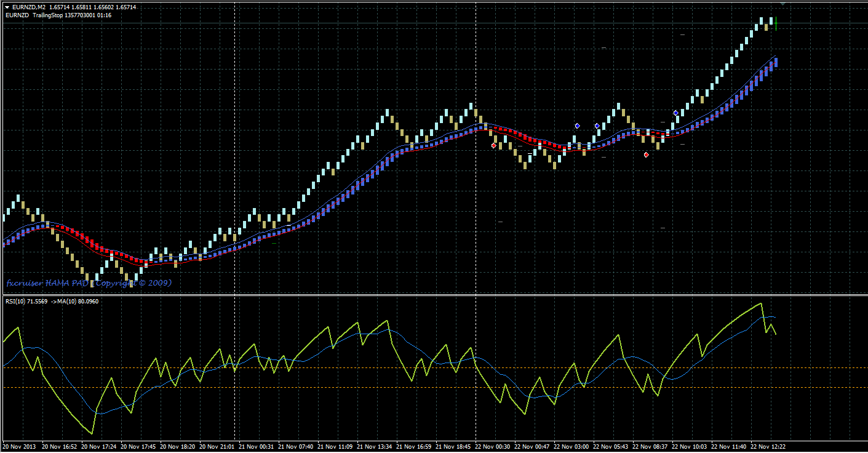Click the 21 Nov 16:59 time label
868x453 pixels.
coord(414,446)
